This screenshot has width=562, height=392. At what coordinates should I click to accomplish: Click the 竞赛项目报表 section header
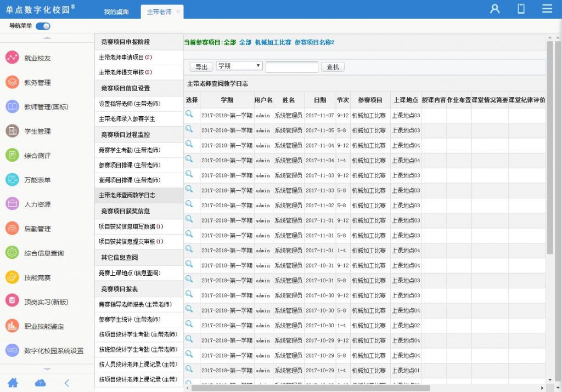tap(139, 289)
